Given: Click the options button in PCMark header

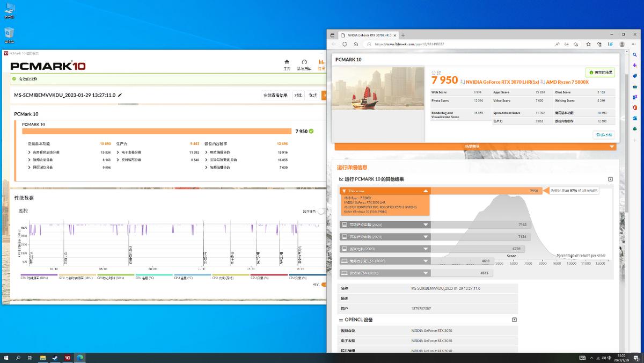Looking at the screenshot, I should (313, 95).
